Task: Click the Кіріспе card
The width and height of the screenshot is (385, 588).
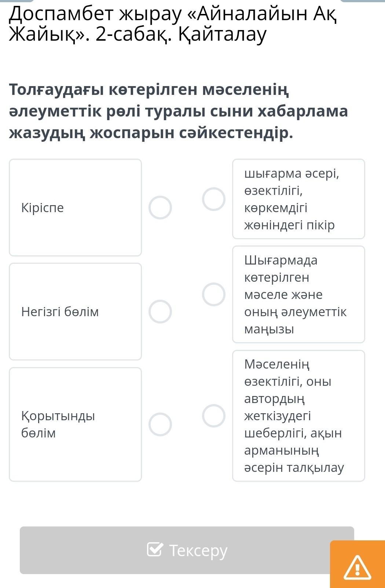Action: (x=75, y=207)
